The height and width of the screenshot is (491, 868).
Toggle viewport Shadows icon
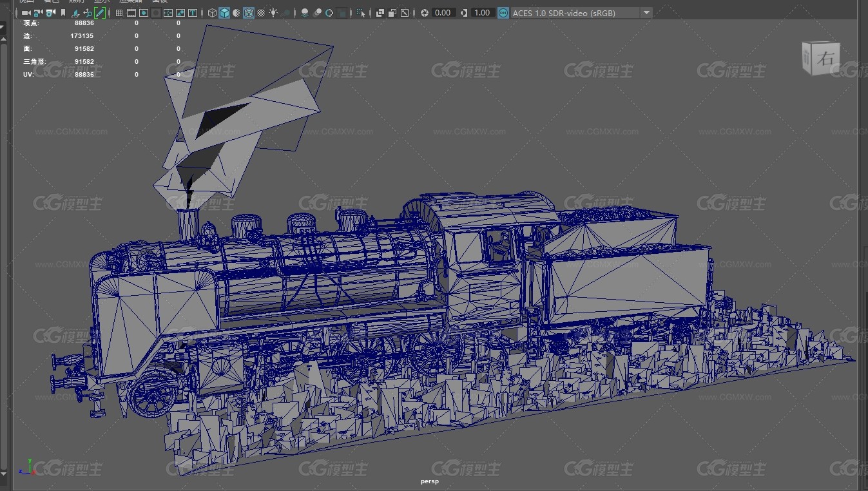(286, 13)
